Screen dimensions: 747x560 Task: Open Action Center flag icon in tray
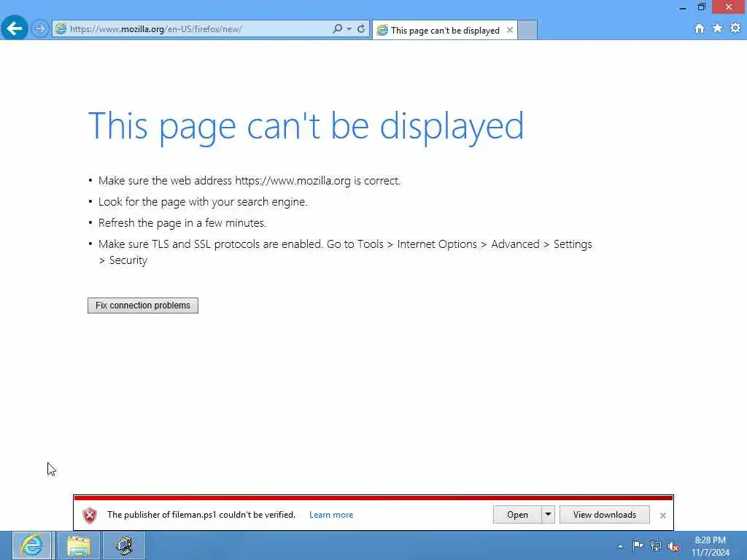(638, 545)
